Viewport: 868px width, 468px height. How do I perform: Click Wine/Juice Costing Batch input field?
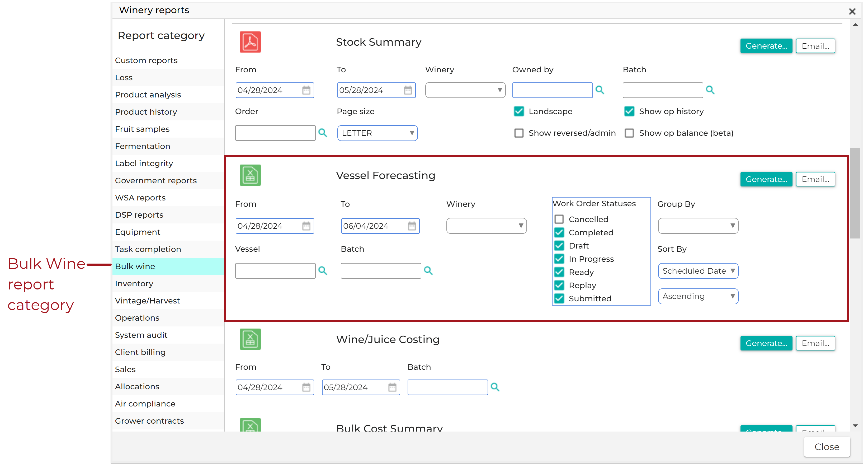(447, 387)
